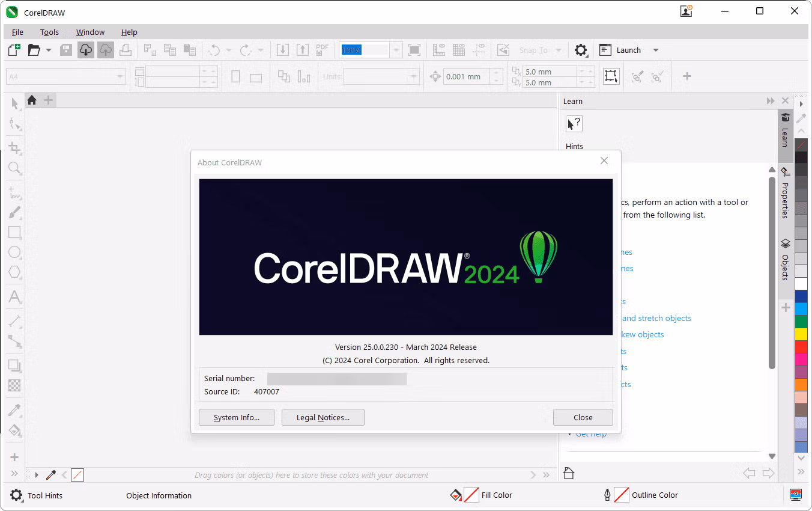
Task: Open the File menu
Action: [17, 32]
